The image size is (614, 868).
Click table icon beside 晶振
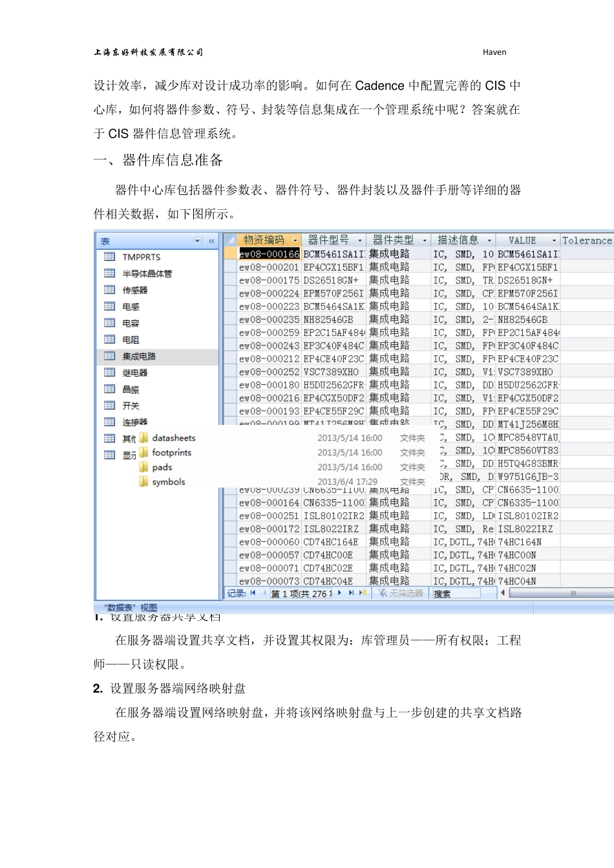coord(110,389)
